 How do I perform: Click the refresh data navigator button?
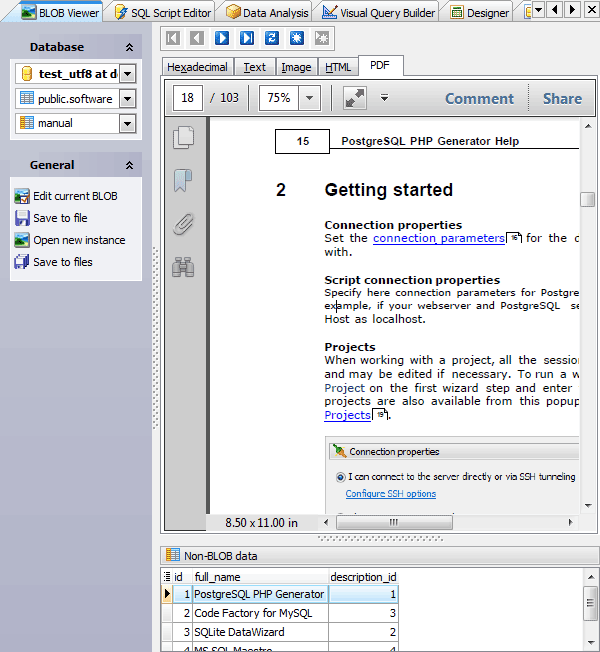(272, 39)
